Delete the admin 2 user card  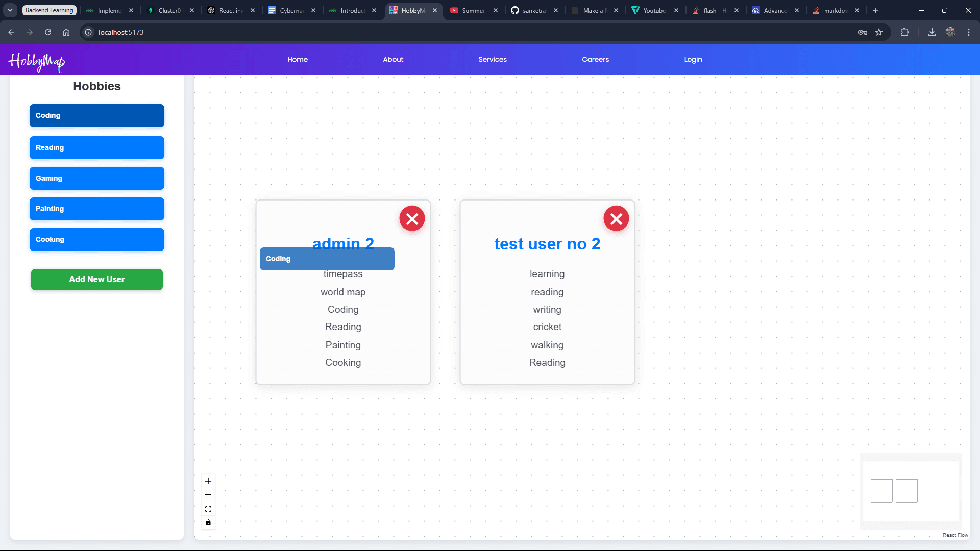pos(412,218)
